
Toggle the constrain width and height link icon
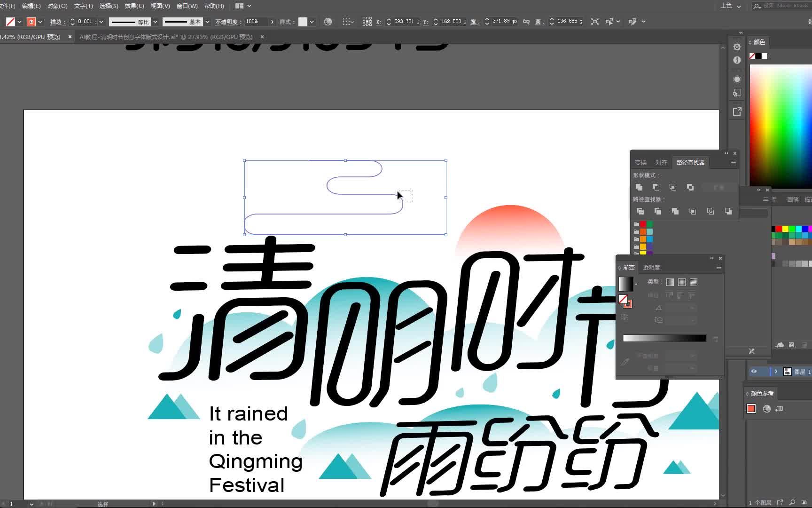[526, 21]
